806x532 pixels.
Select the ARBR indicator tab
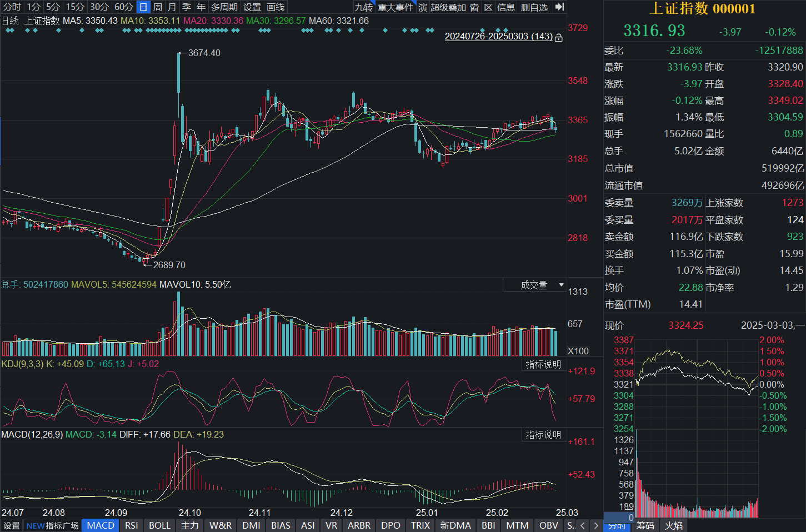359,525
